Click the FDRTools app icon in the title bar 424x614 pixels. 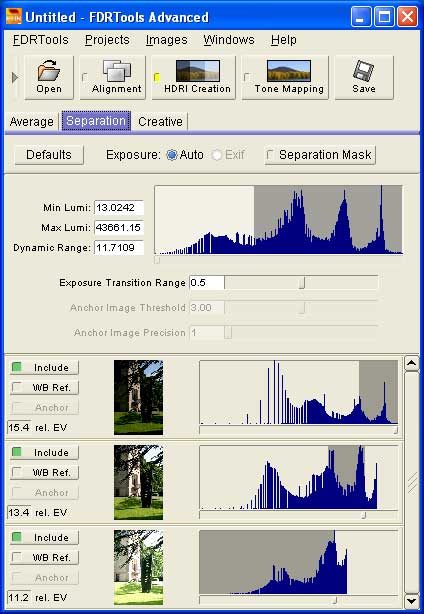point(14,17)
